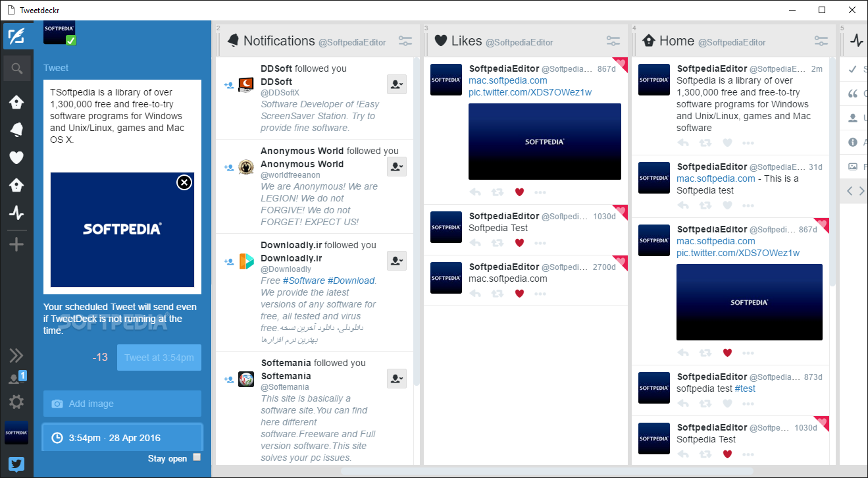Open more actions for 867d Likes tweet
The image size is (868, 478).
pos(540,192)
